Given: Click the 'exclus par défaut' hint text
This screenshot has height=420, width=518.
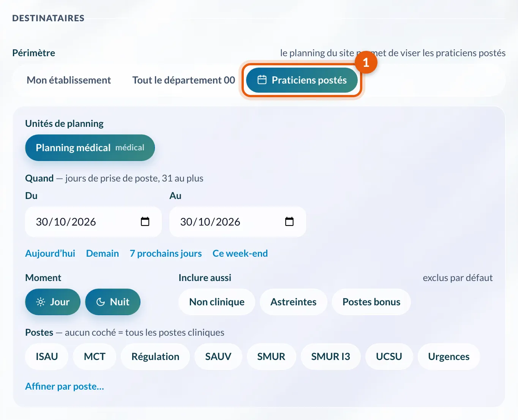Looking at the screenshot, I should tap(458, 278).
